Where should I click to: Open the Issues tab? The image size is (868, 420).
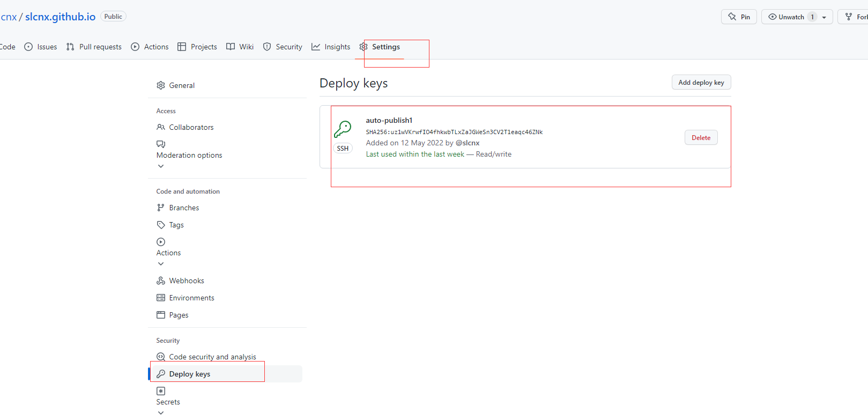coord(41,47)
